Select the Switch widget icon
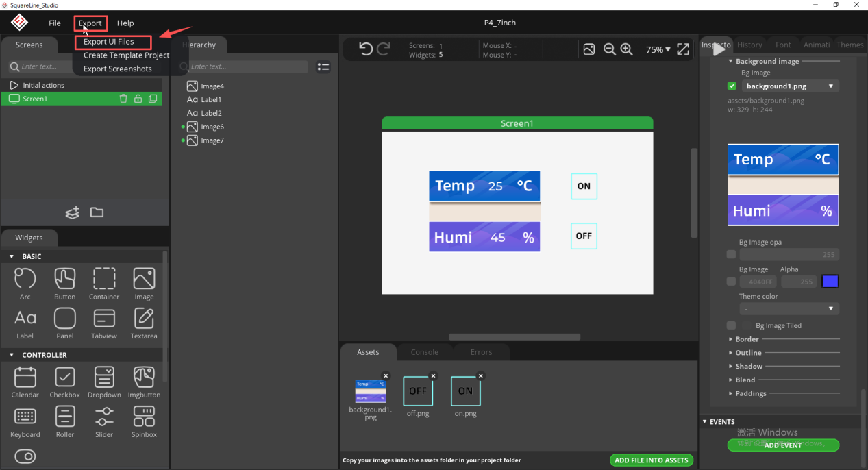This screenshot has height=470, width=868. [x=25, y=456]
